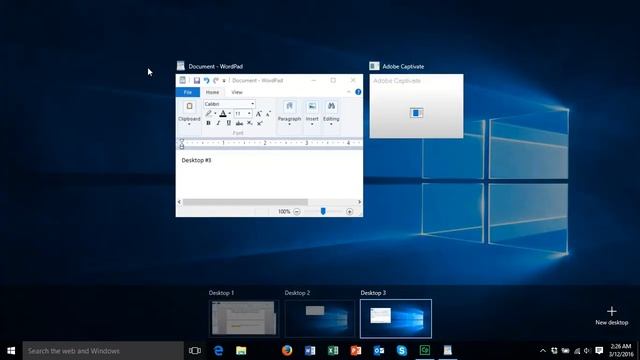Click the 'Desktop #3' text in document

click(x=196, y=160)
